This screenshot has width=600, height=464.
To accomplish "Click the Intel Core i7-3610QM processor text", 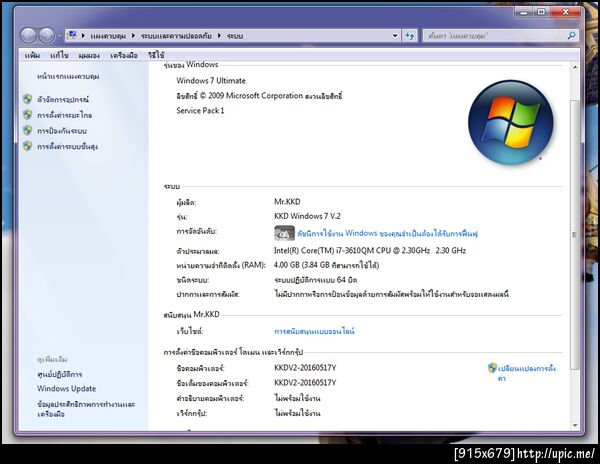I will (x=370, y=251).
